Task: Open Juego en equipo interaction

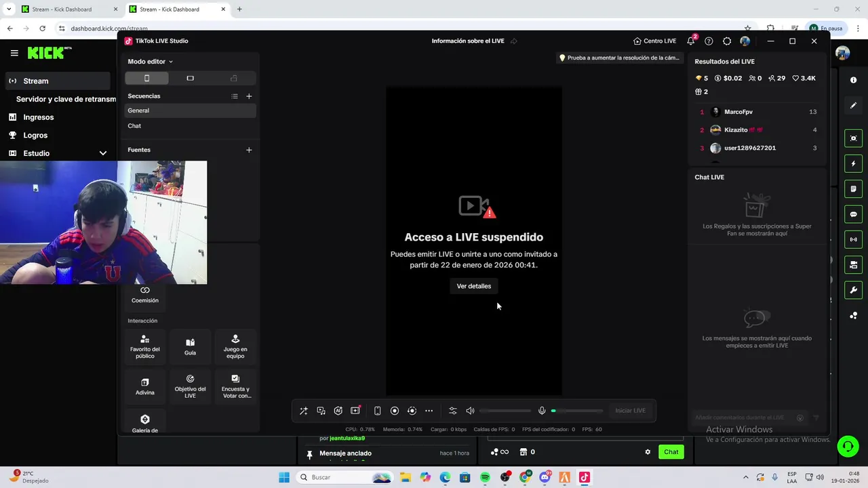Action: [x=235, y=347]
